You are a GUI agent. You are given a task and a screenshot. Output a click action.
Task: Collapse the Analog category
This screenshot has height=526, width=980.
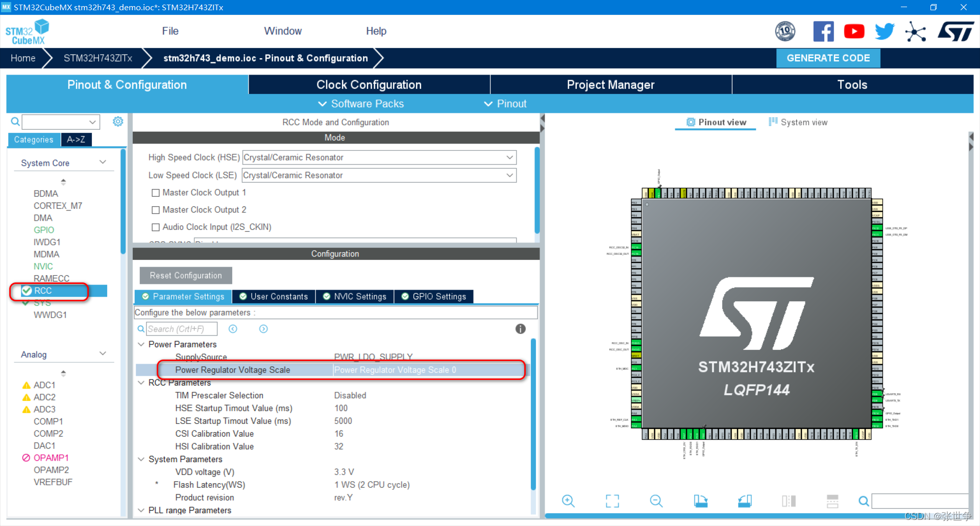point(103,354)
